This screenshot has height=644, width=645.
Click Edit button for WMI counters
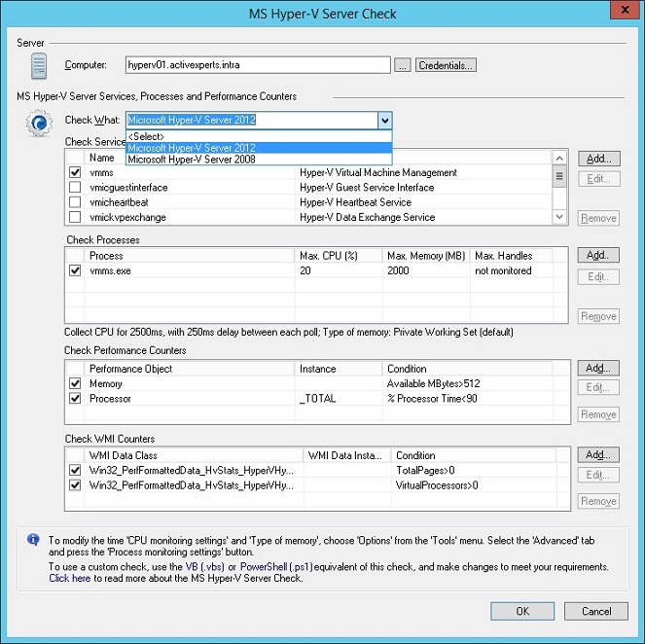tap(598, 475)
